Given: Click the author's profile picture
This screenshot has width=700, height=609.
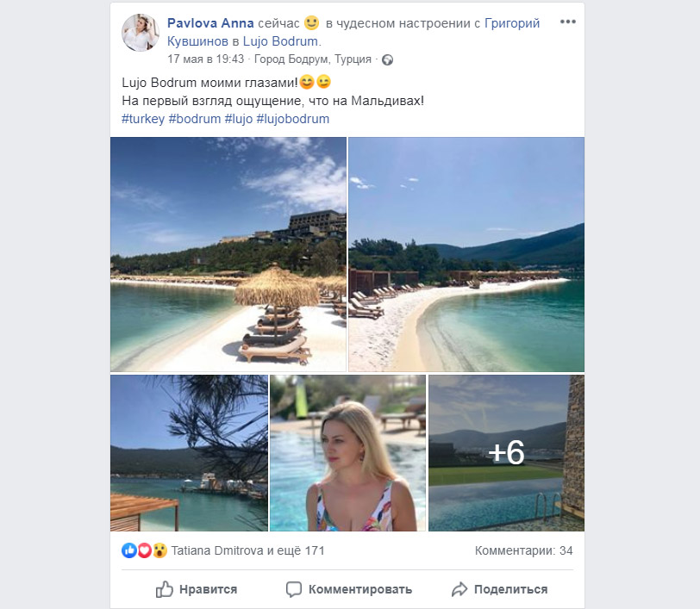Looking at the screenshot, I should pyautogui.click(x=141, y=33).
